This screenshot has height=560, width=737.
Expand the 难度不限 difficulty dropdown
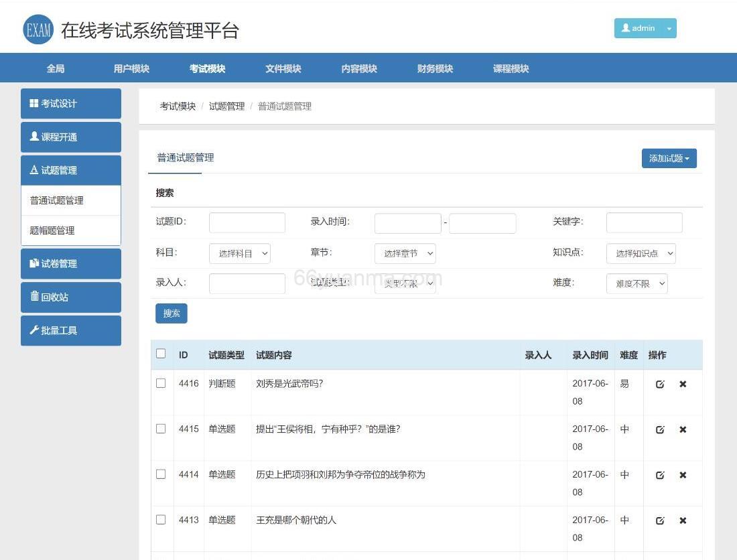636,283
